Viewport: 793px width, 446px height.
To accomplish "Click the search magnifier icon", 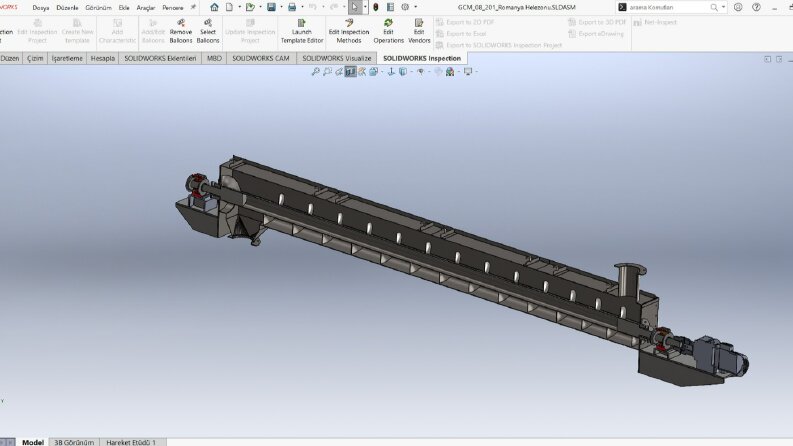I will pos(714,7).
